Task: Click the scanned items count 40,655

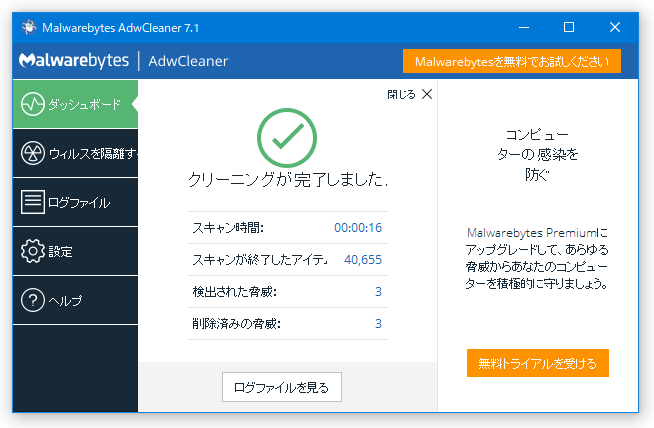Action: 363,259
